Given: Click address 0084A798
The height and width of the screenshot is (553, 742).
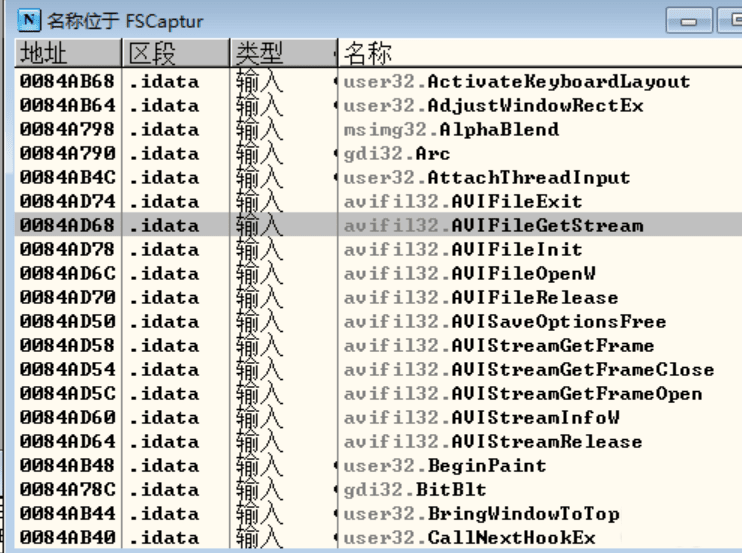Looking at the screenshot, I should click(67, 130).
